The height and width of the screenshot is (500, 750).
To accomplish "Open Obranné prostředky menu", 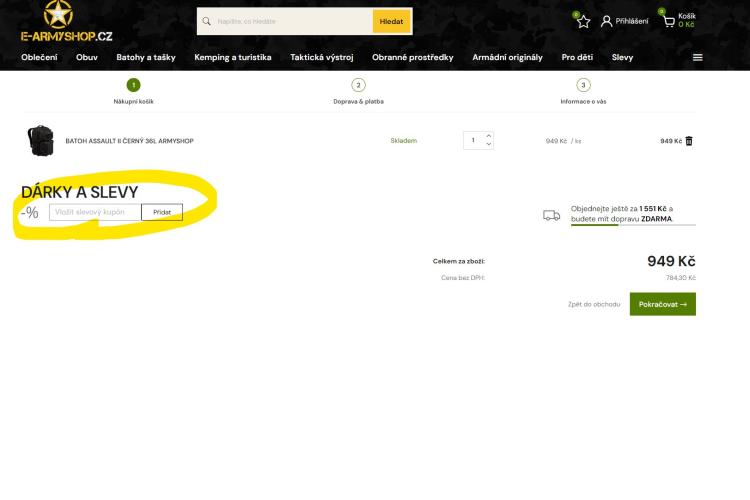I will point(413,57).
